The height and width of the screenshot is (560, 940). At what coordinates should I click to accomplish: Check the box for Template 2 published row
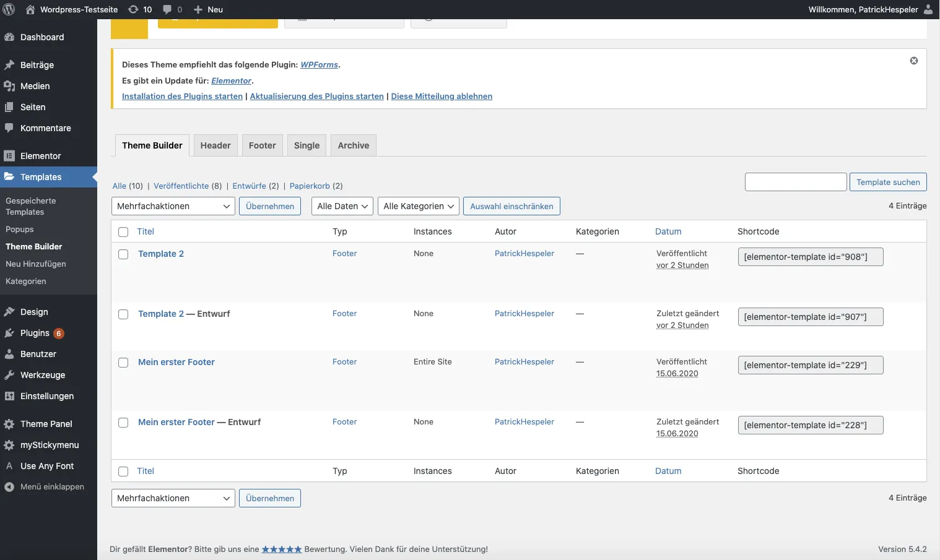pyautogui.click(x=123, y=254)
